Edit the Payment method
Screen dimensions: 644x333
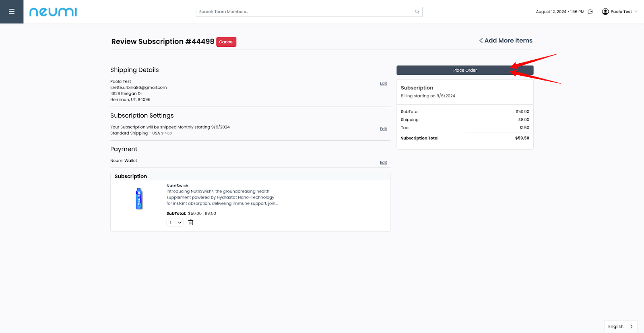[383, 163]
